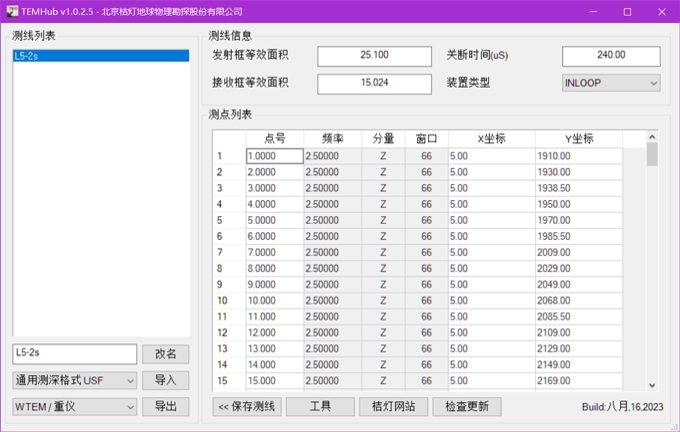Screen dimensions: 680x432
Task: Select the Y坐标 cell 1950.00
Action: 579,204
